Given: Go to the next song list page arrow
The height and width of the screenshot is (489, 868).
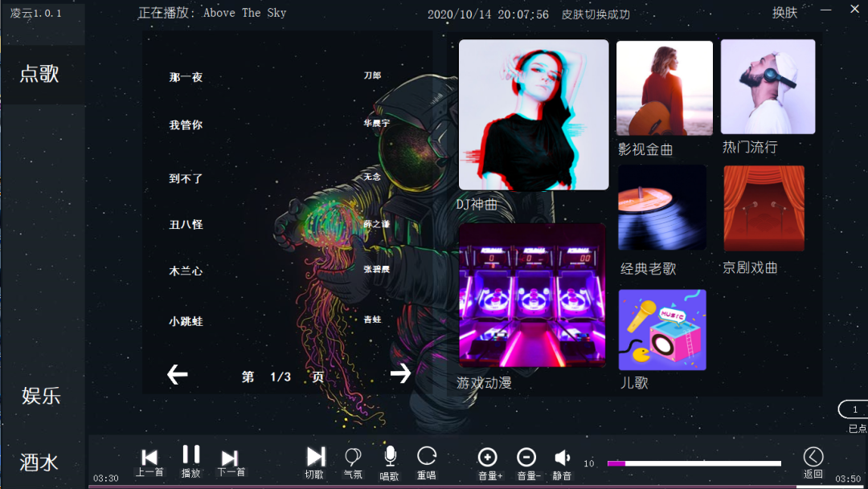Looking at the screenshot, I should pos(400,373).
